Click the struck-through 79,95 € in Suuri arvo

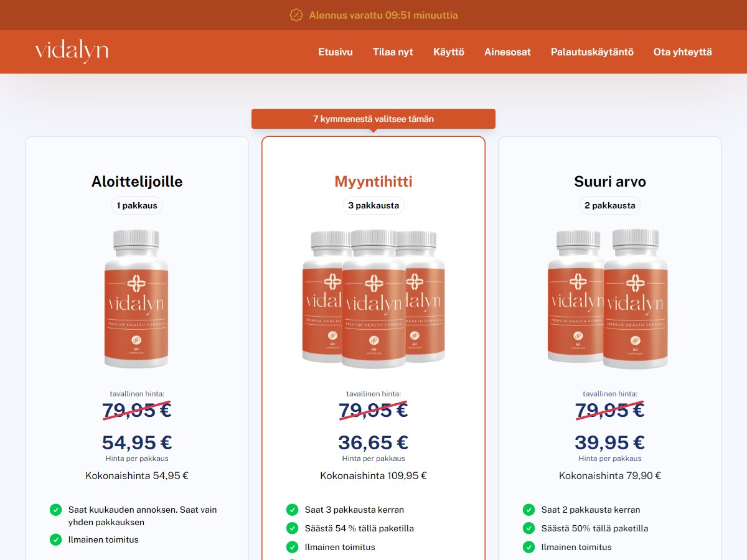pos(610,410)
